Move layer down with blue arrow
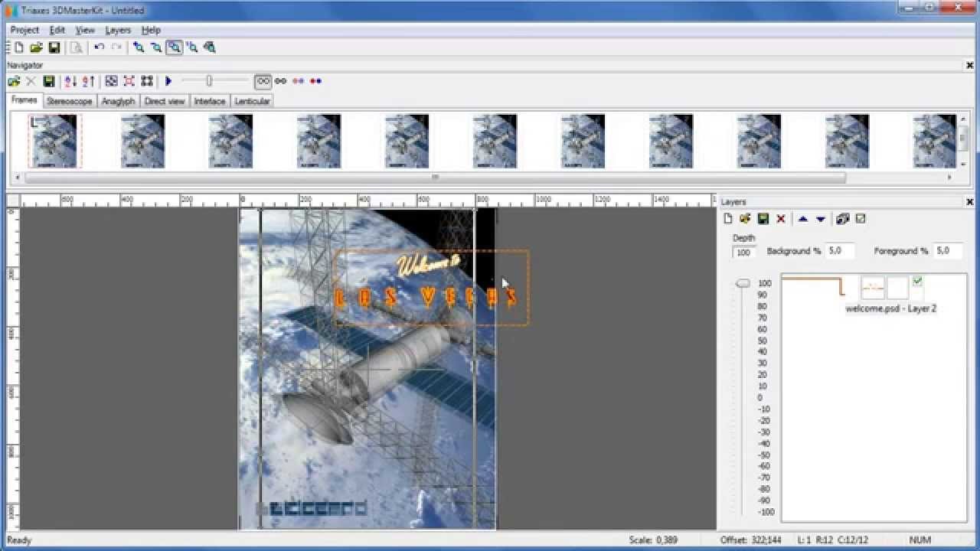Screen dimensions: 980x551 pyautogui.click(x=820, y=219)
